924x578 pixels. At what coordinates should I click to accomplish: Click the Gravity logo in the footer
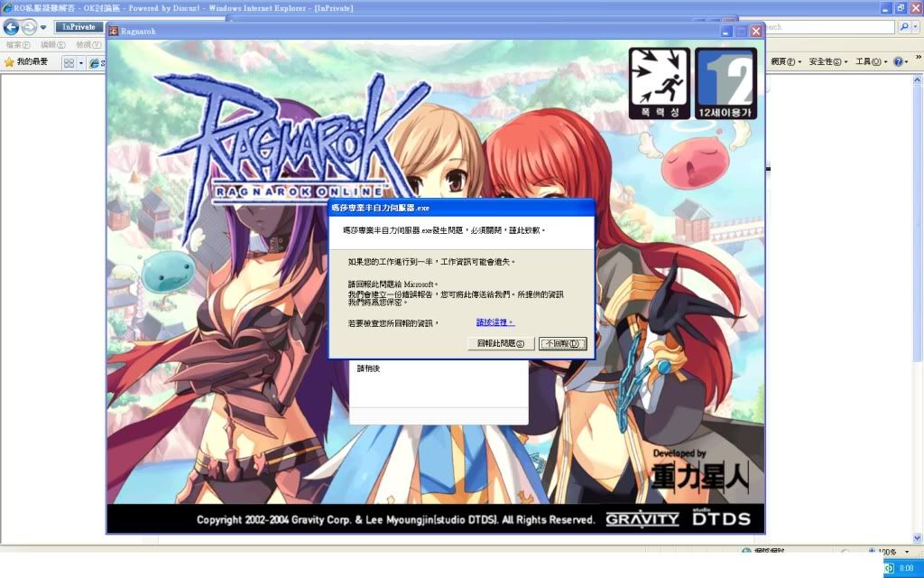pyautogui.click(x=642, y=519)
